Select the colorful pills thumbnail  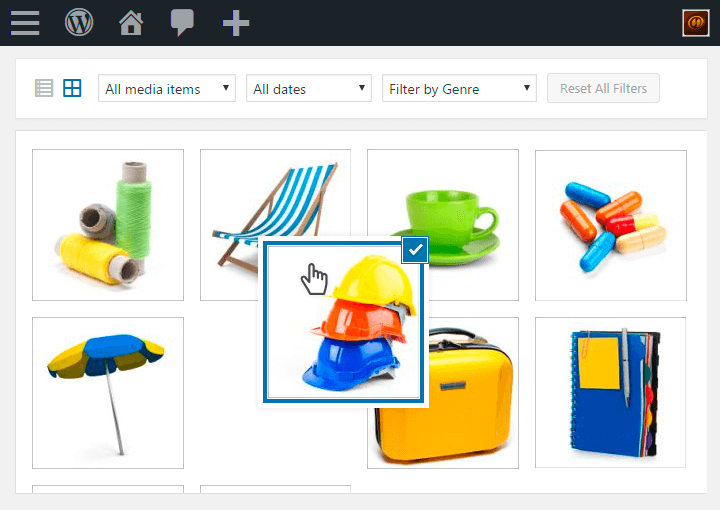tap(611, 225)
